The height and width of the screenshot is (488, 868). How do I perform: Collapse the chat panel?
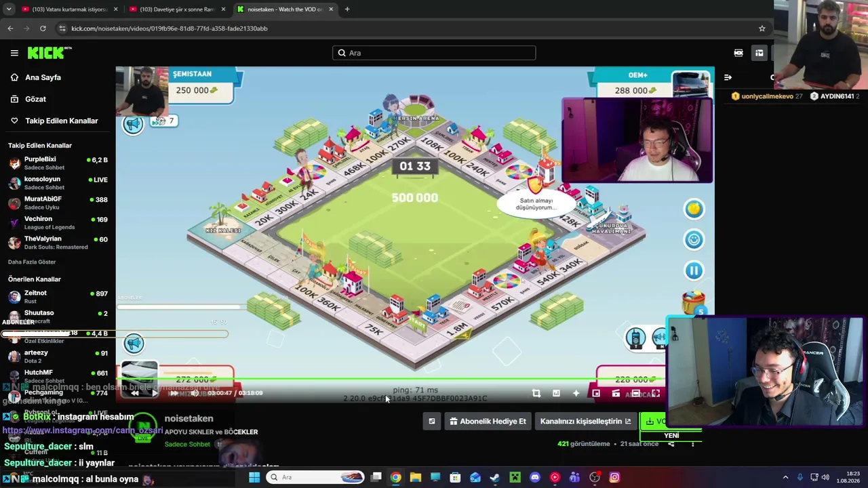(x=728, y=77)
